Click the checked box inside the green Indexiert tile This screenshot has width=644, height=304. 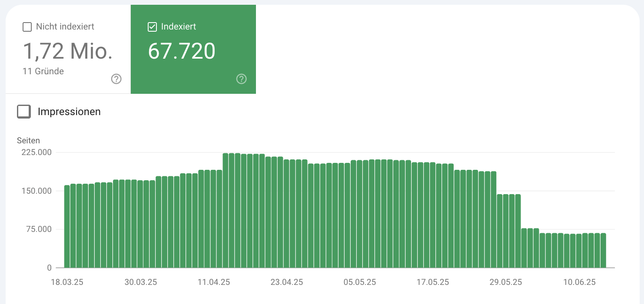coord(152,26)
